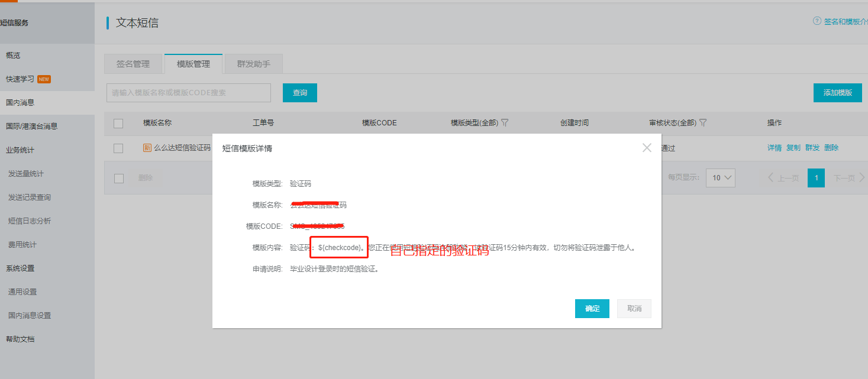Open the 审核状态 filter funnel icon
This screenshot has width=868, height=379.
coord(703,123)
